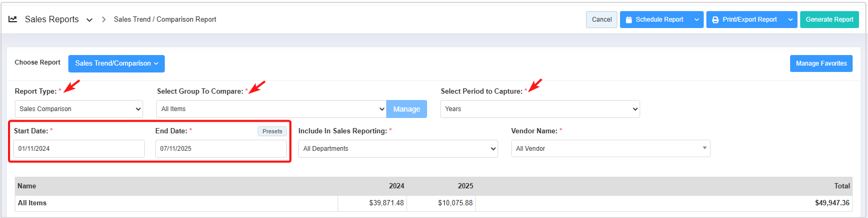This screenshot has width=868, height=218.
Task: Open the Select Group To Compare dropdown
Action: 271,109
